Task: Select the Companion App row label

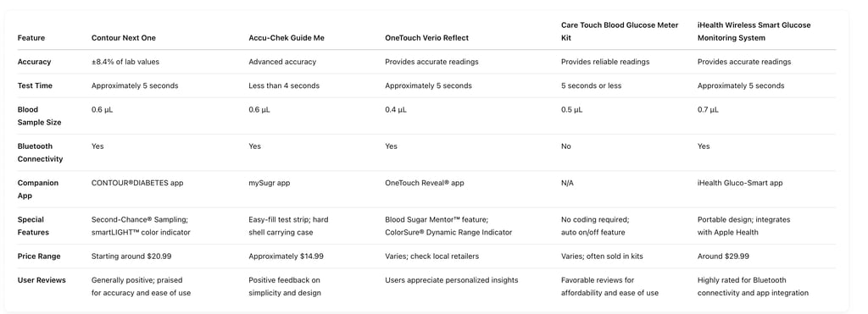Action: (x=38, y=189)
